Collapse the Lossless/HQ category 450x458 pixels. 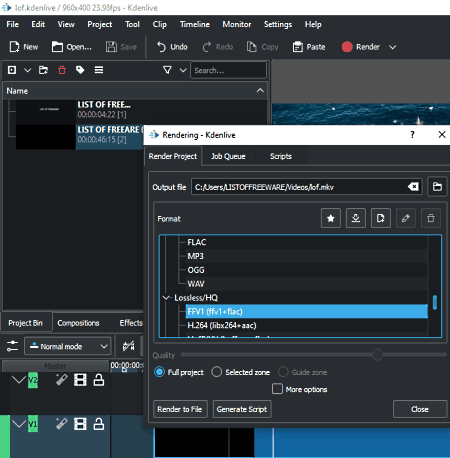point(166,298)
